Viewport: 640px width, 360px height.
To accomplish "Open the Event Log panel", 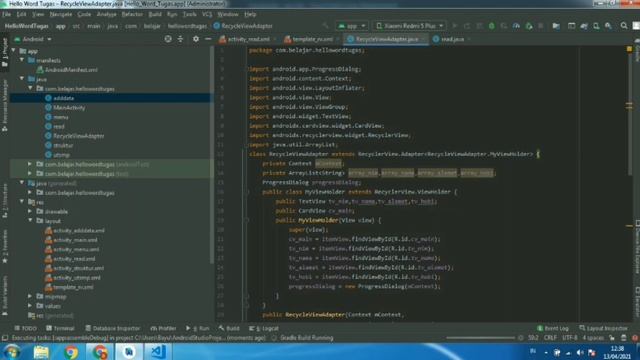I will coord(553,329).
